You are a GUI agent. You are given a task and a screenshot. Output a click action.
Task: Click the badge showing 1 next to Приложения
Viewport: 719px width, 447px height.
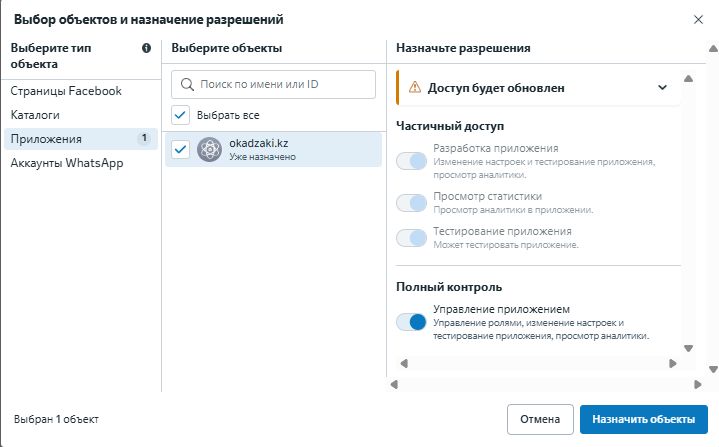(x=144, y=138)
